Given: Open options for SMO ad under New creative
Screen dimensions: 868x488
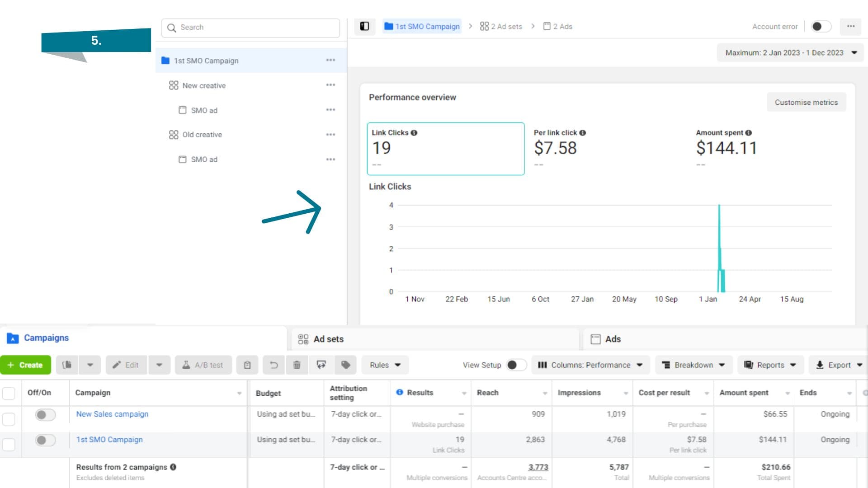Looking at the screenshot, I should 330,110.
